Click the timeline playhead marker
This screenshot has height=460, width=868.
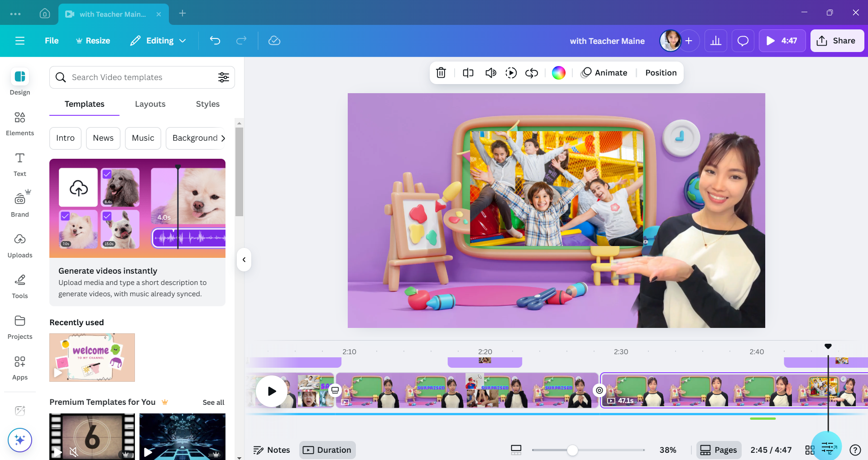click(828, 346)
